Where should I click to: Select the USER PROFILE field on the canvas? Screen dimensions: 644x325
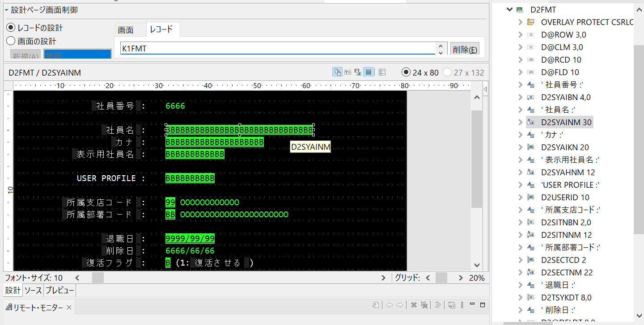(190, 178)
